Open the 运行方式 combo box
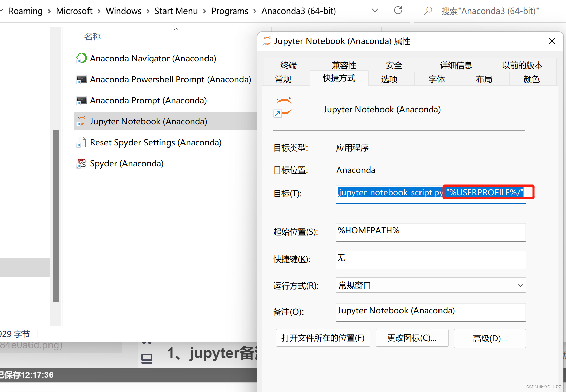The height and width of the screenshot is (392, 566). [431, 285]
